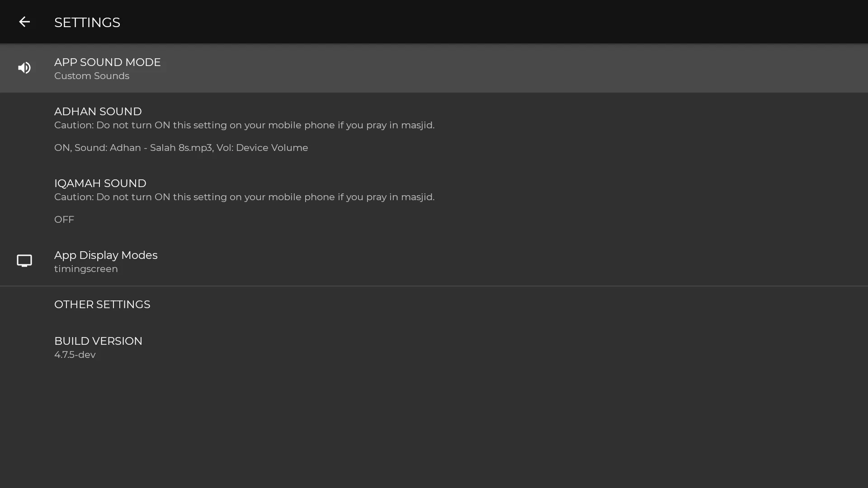Open APP SOUND MODE setting
Viewport: 868px width, 488px height.
click(x=434, y=68)
